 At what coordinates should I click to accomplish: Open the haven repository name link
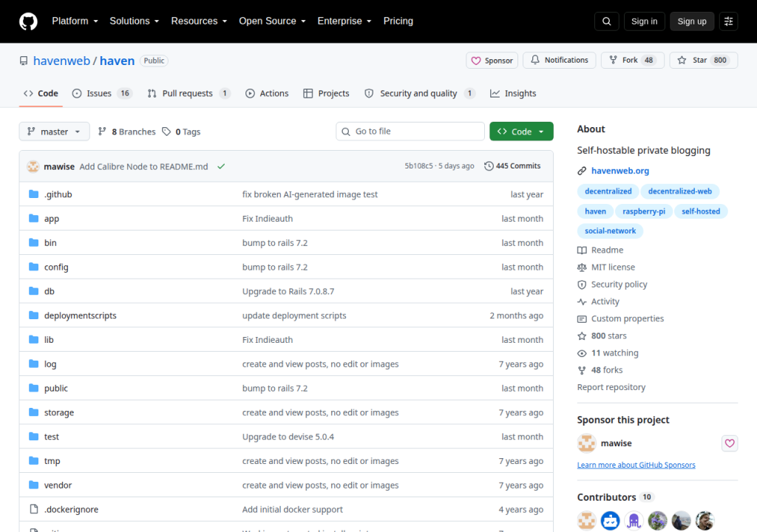(x=118, y=61)
